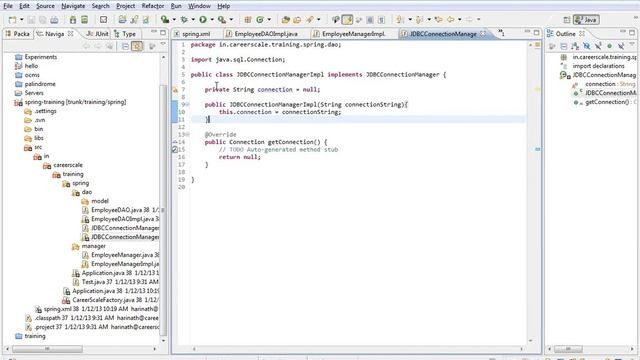This screenshot has height=360, width=640.
Task: Click the Back navigation arrow icon
Action: [x=450, y=20]
